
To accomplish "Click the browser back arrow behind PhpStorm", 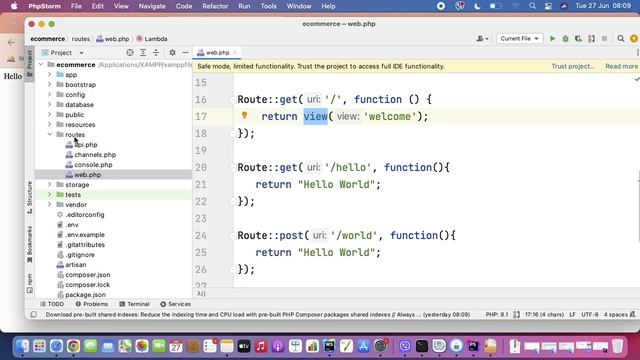I will 11,42.
